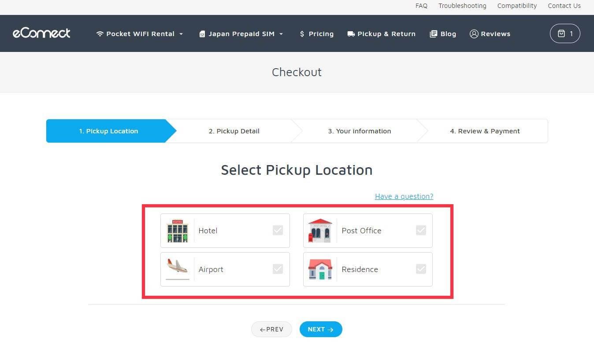The height and width of the screenshot is (364, 594).
Task: Select the Post Office building icon
Action: pyautogui.click(x=320, y=231)
